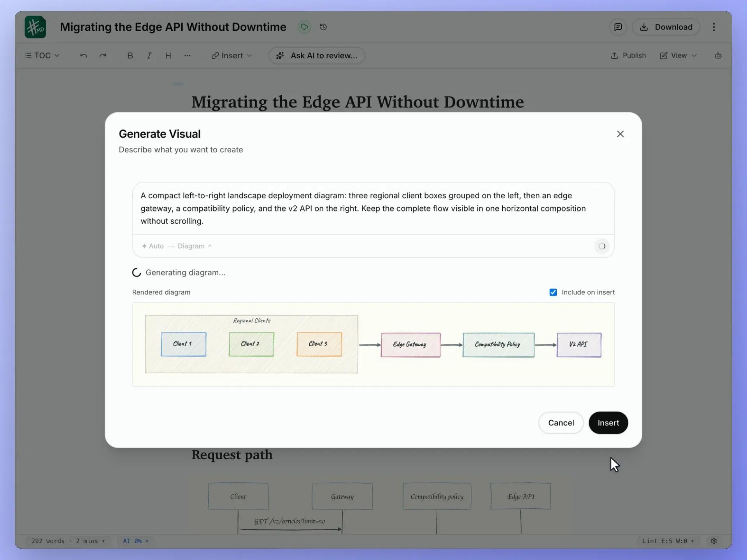The width and height of the screenshot is (747, 560).
Task: Open the comments panel icon
Action: (618, 27)
